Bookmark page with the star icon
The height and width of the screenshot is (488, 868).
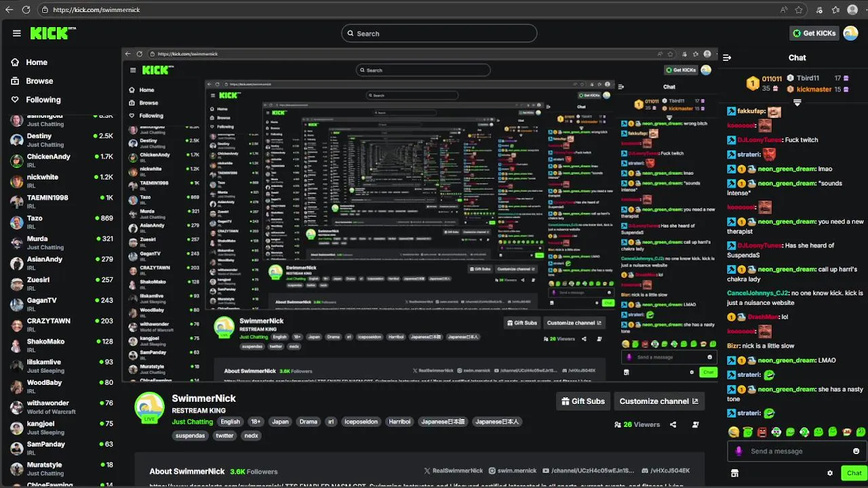pos(800,9)
